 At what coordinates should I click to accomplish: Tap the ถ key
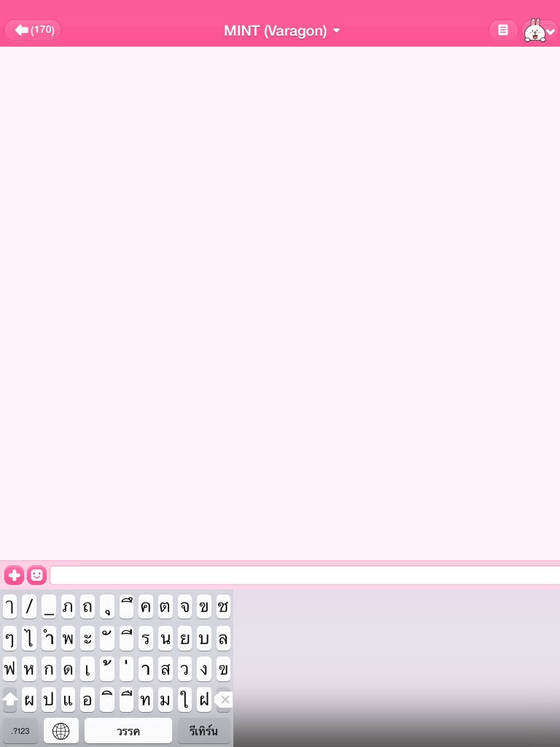pyautogui.click(x=87, y=606)
